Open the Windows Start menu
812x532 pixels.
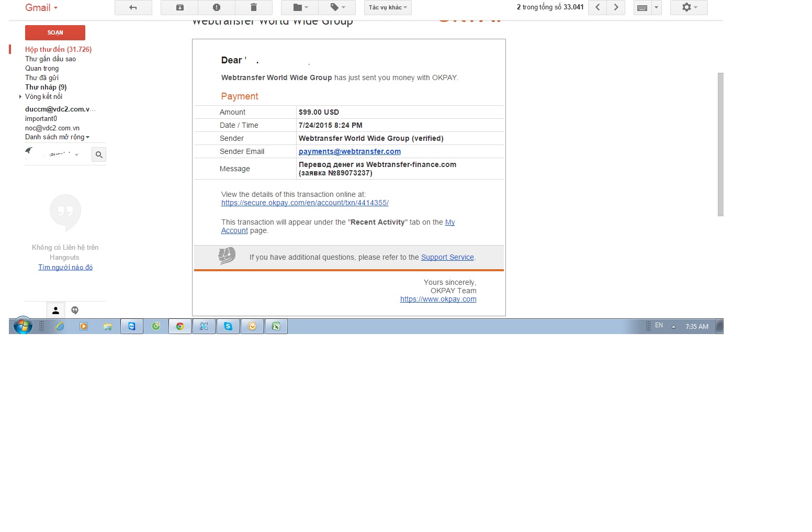pyautogui.click(x=22, y=326)
